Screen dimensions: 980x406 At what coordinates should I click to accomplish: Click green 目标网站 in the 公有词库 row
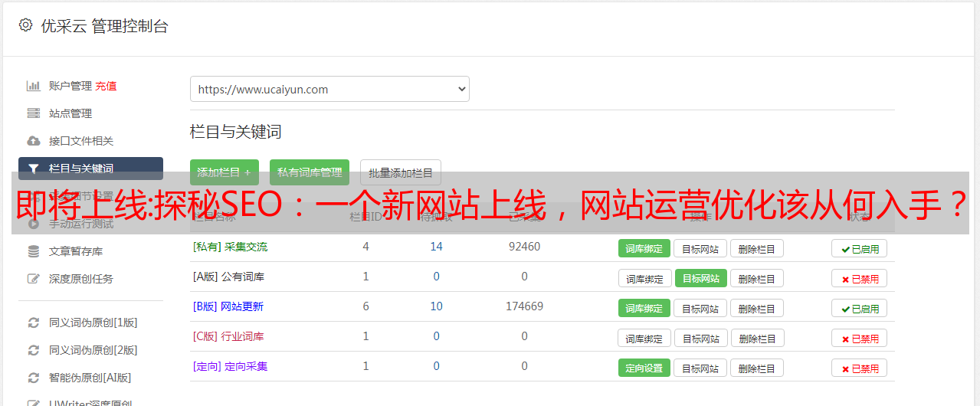pyautogui.click(x=700, y=278)
